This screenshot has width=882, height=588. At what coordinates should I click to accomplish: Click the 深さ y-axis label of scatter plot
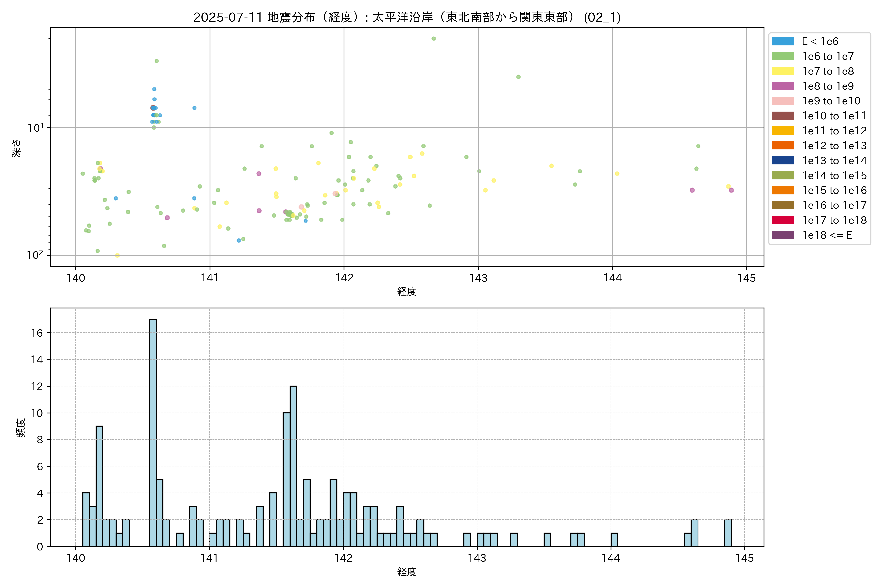[16, 148]
